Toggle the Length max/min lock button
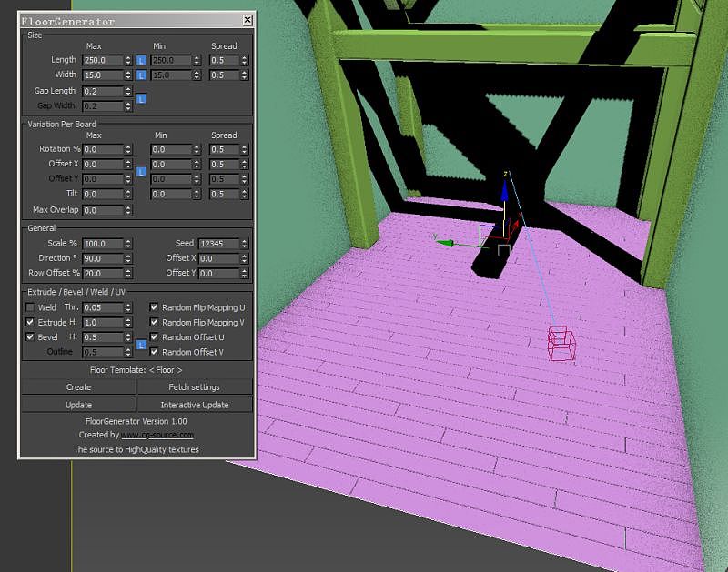Viewport: 728px width, 572px height. click(x=141, y=60)
